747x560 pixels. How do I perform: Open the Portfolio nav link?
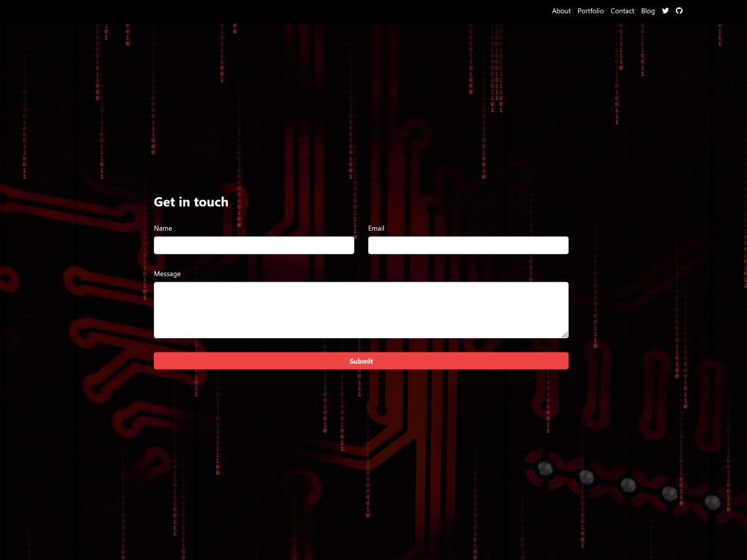tap(590, 11)
